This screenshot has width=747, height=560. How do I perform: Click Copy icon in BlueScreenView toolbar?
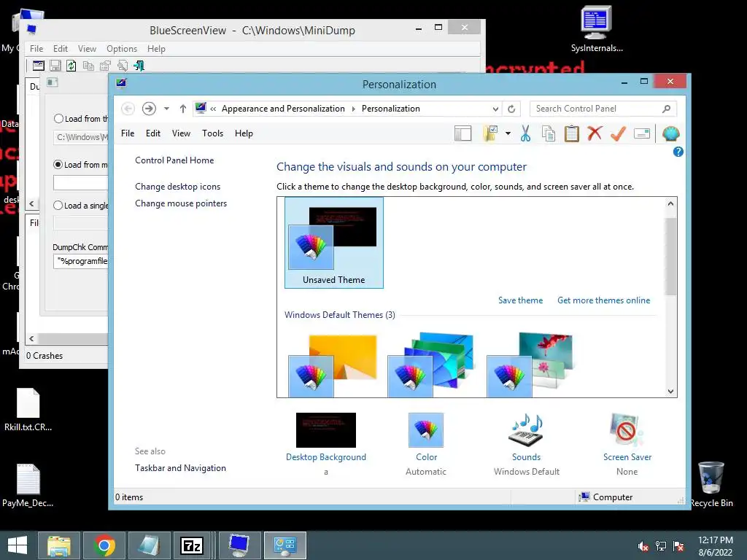88,66
